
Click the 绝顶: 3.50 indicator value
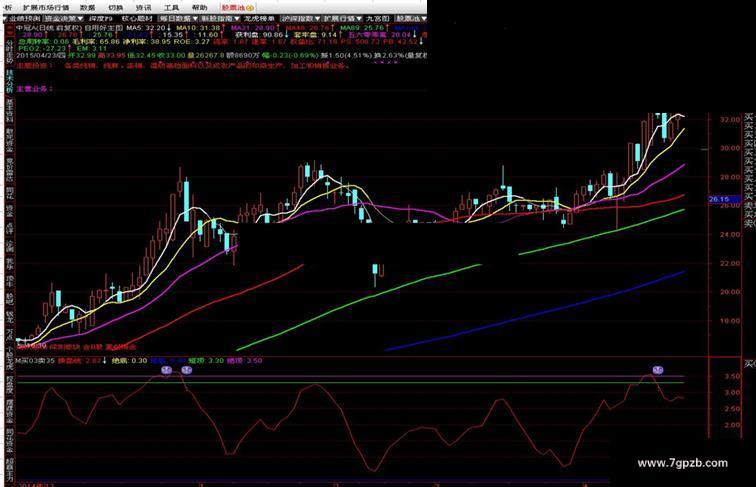click(x=244, y=360)
